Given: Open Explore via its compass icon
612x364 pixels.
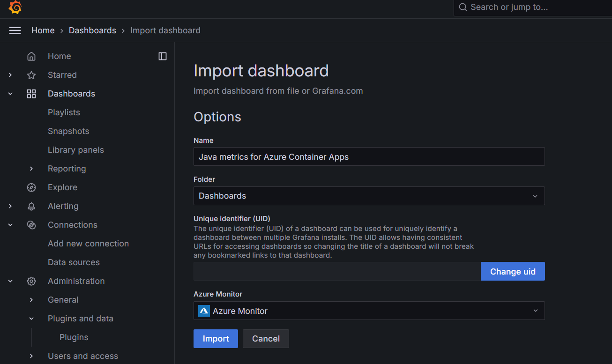Looking at the screenshot, I should tap(31, 187).
